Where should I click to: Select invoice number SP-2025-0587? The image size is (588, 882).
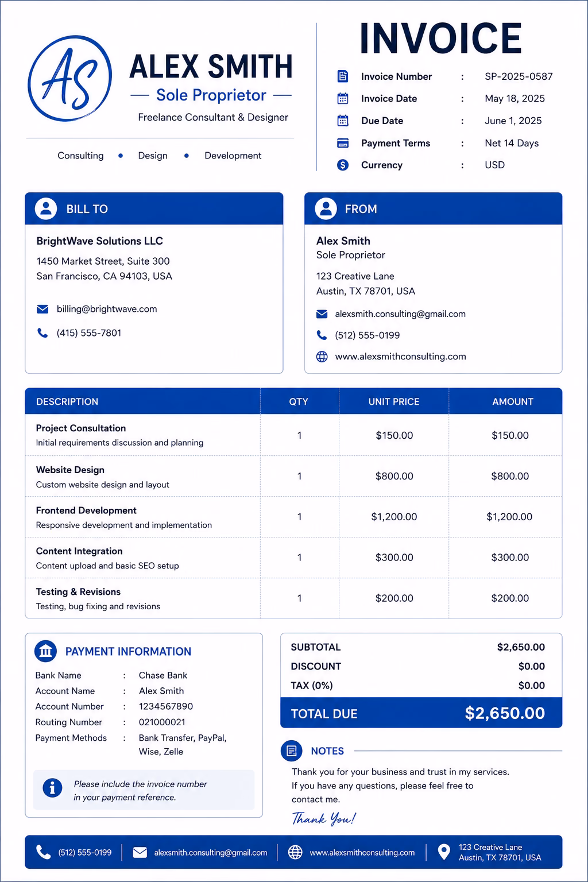[519, 76]
